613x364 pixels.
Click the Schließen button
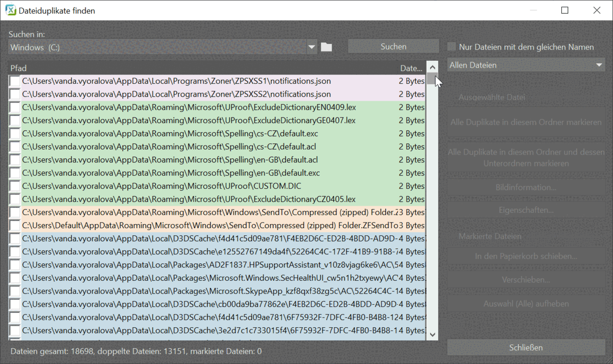point(526,348)
